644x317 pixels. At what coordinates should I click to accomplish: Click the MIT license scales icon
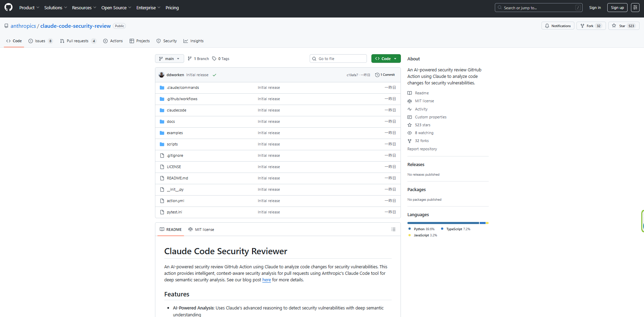point(409,101)
